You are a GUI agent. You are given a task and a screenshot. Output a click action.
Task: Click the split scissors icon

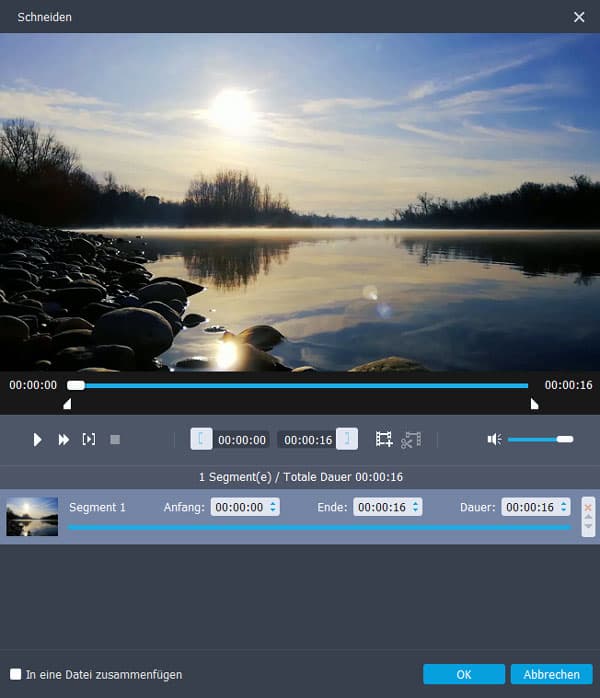[x=411, y=440]
